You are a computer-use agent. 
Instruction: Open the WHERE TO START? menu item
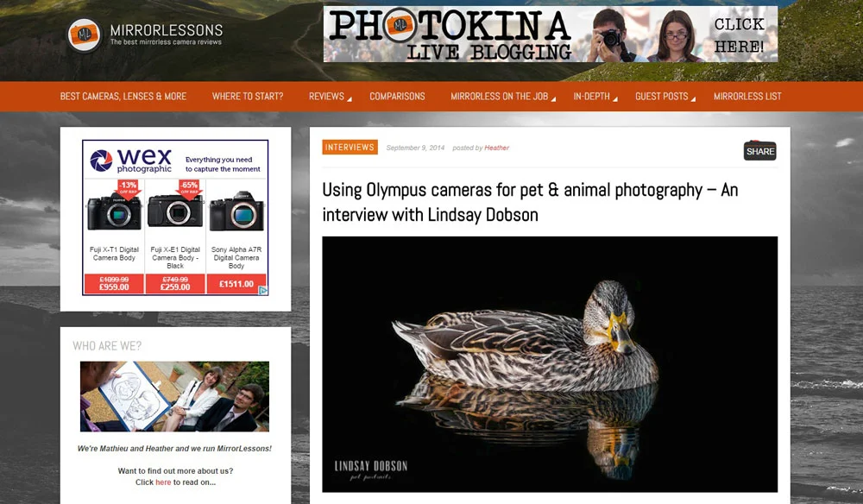(248, 97)
